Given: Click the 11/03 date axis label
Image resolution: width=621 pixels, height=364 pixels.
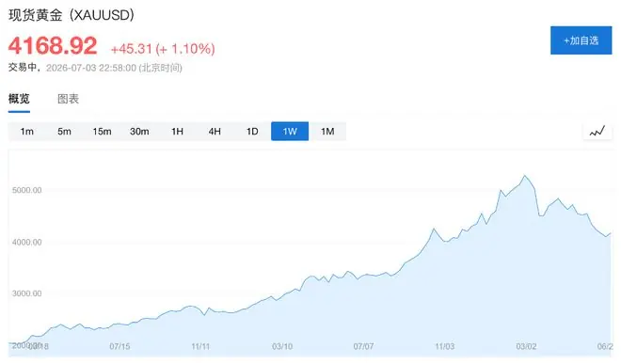Looking at the screenshot, I should [x=445, y=346].
